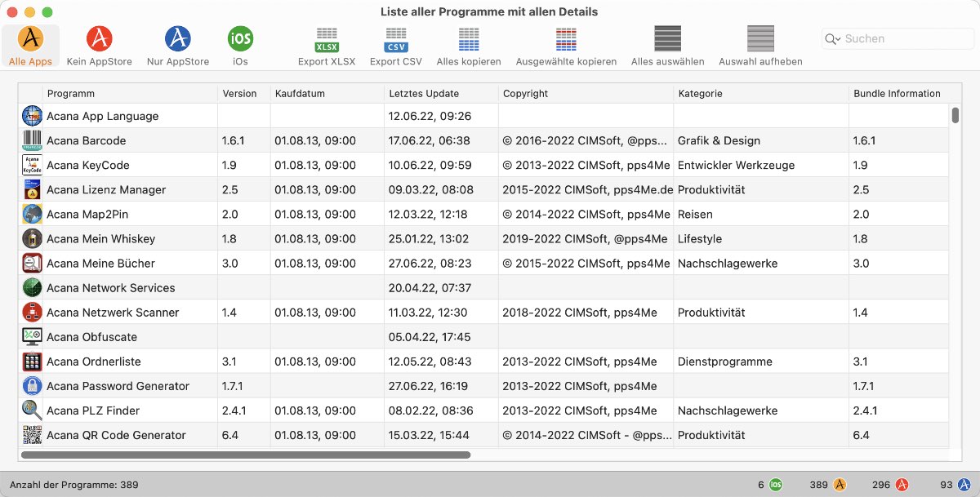Select Acana Meine Bücher name
The height and width of the screenshot is (497, 980).
point(101,264)
